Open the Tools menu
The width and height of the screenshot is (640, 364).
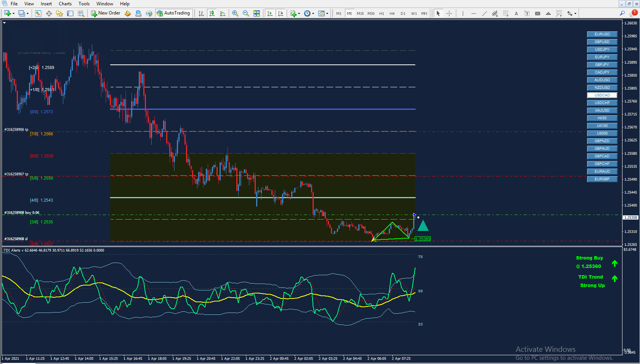84,4
